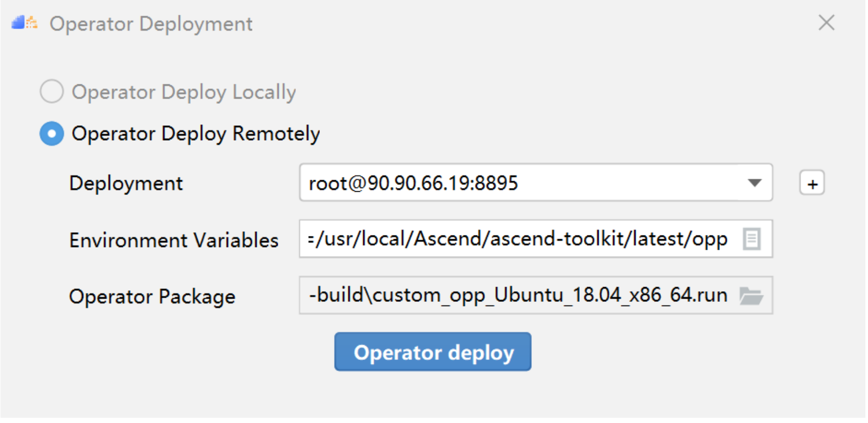Click the Operator Deploy Locally label text

(184, 92)
